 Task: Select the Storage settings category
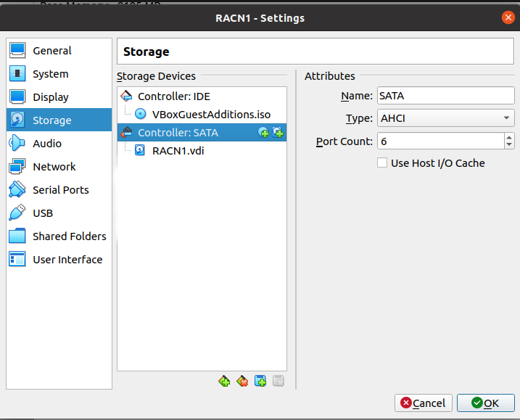(x=59, y=120)
